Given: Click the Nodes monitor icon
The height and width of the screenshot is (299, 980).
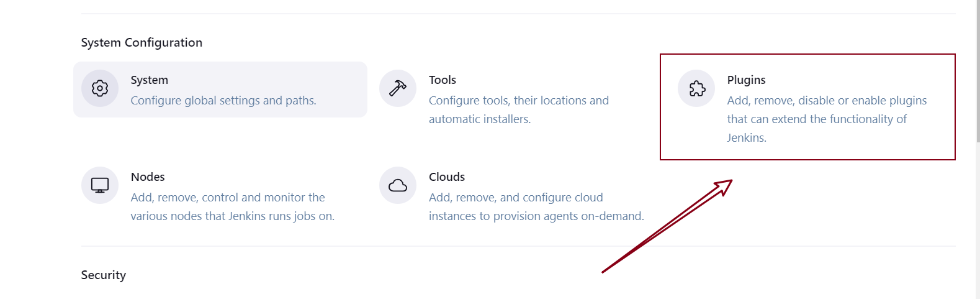Looking at the screenshot, I should pos(100,185).
